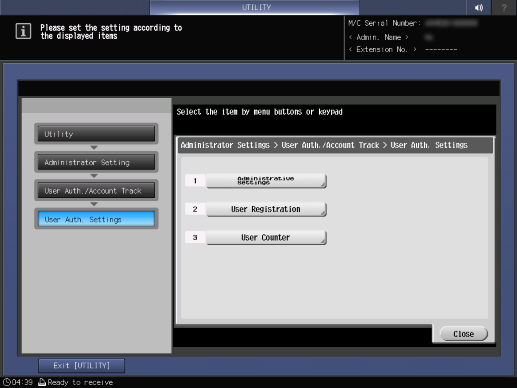Open help with the question mark icon
Image resolution: width=517 pixels, height=388 pixels.
tap(504, 7)
